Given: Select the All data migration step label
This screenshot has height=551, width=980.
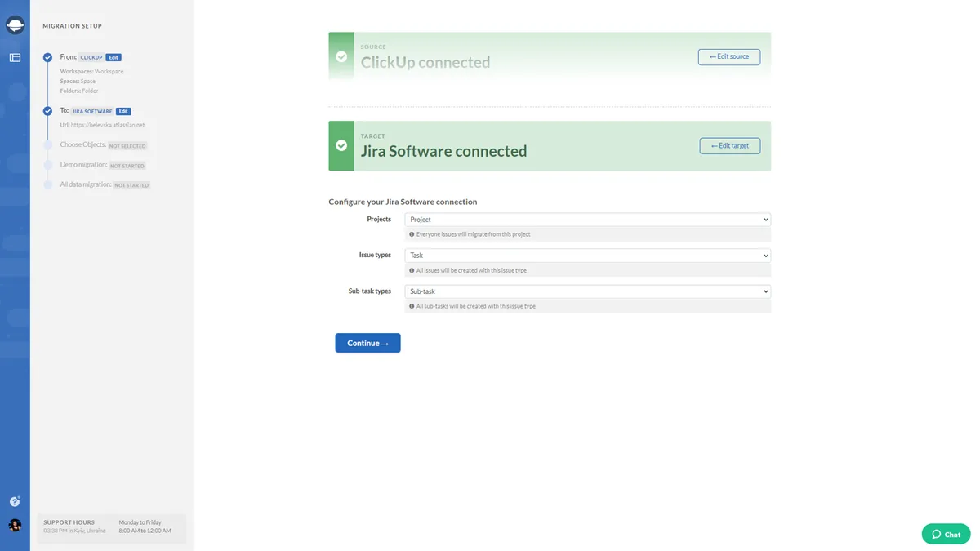Looking at the screenshot, I should tap(86, 184).
